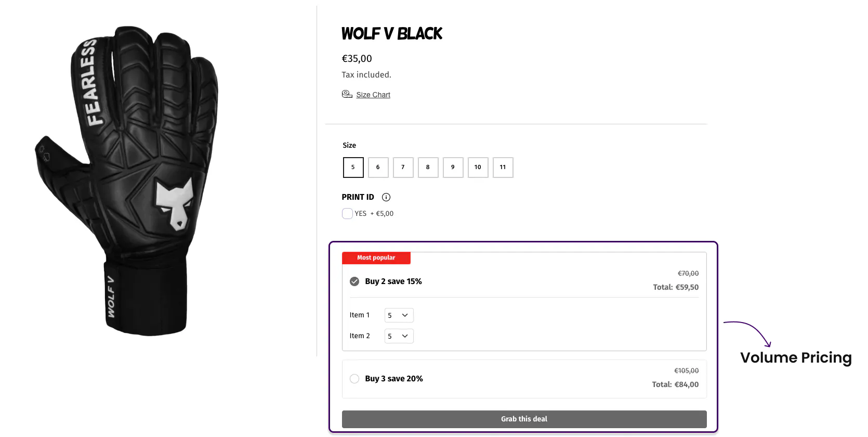The height and width of the screenshot is (437, 868).
Task: Select the Buy 2 save 15% option
Action: pyautogui.click(x=524, y=281)
